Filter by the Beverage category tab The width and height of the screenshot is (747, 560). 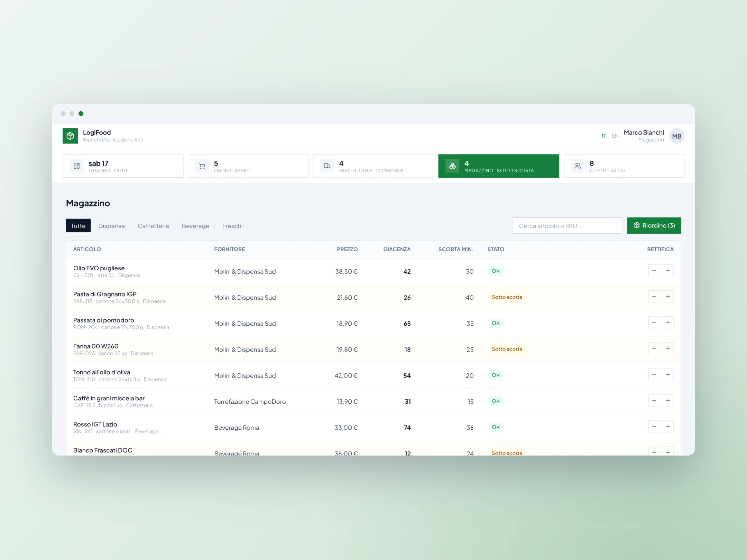click(x=195, y=226)
